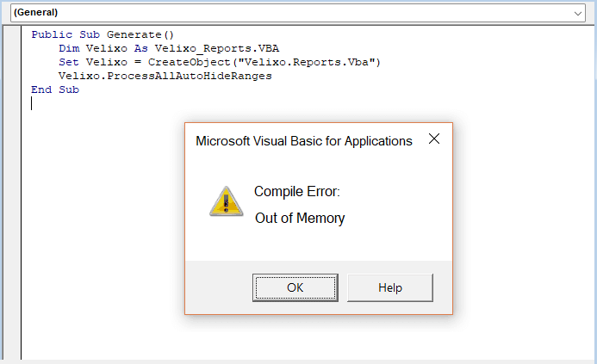
Task: Click the Set keyword in code
Action: point(69,62)
